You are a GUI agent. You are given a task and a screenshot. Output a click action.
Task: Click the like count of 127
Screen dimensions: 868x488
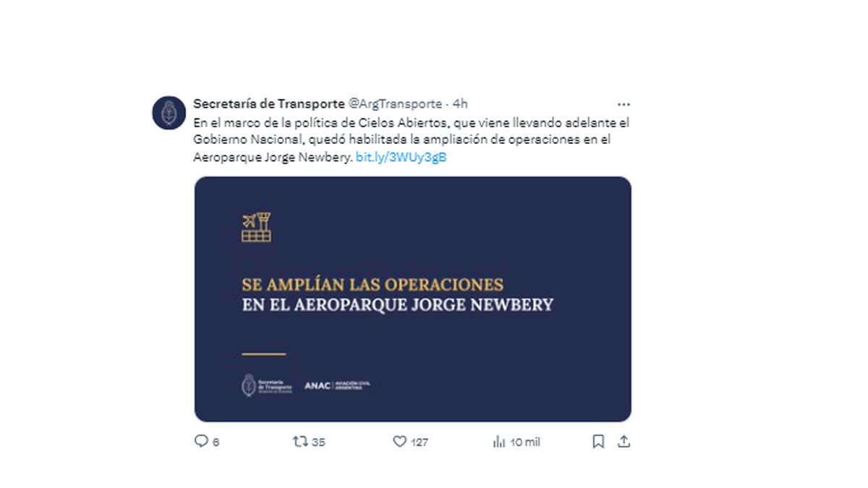pyautogui.click(x=420, y=442)
